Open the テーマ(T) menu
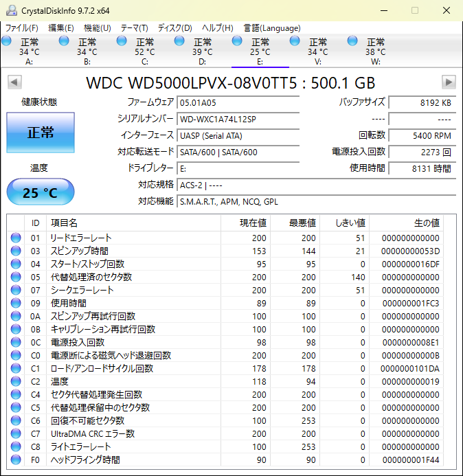 coord(134,28)
